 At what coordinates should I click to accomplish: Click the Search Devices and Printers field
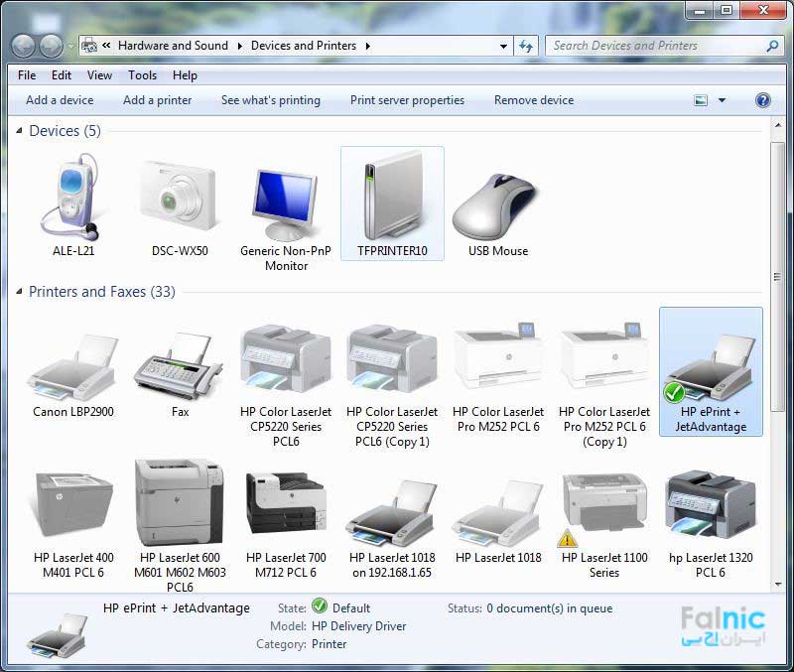coord(655,46)
